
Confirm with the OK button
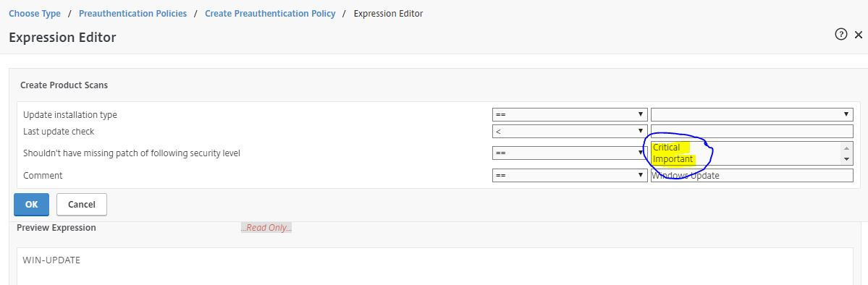click(32, 204)
